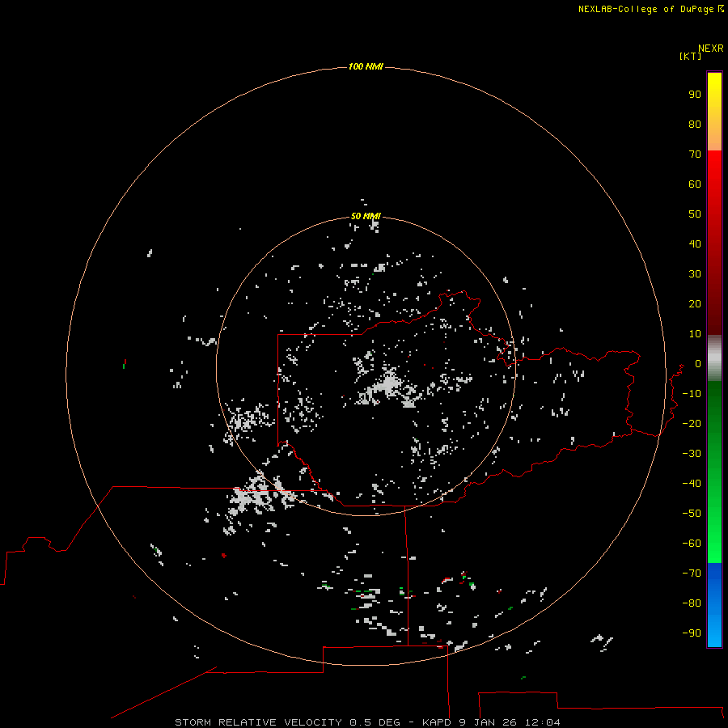Pick the gray zero-velocity segment of color bar
Screen dimensions: 728x728
pos(714,358)
